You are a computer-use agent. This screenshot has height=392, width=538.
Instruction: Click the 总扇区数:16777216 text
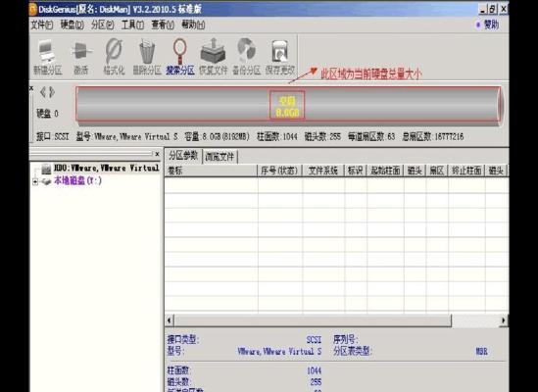pyautogui.click(x=433, y=136)
